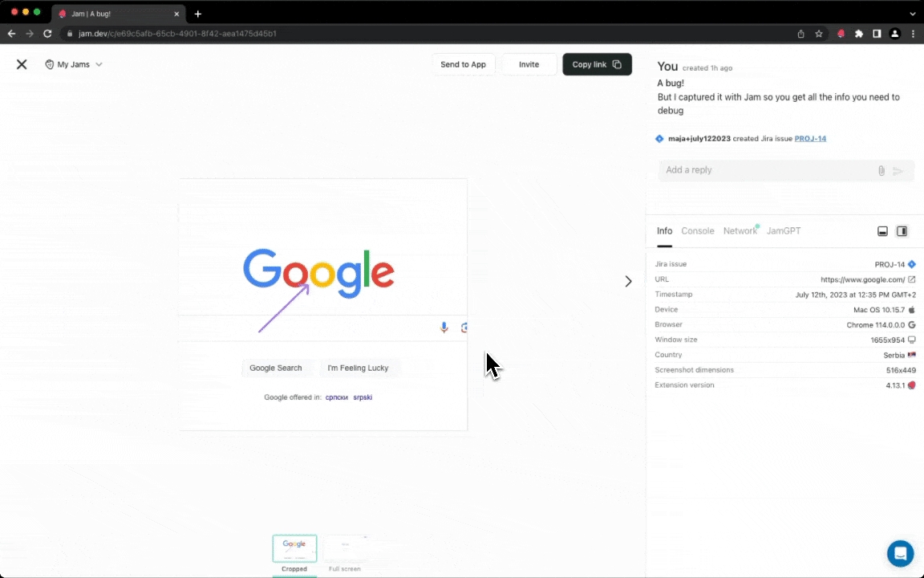Screen dimensions: 924x578
Task: Open google.com URL external link icon
Action: click(x=911, y=279)
